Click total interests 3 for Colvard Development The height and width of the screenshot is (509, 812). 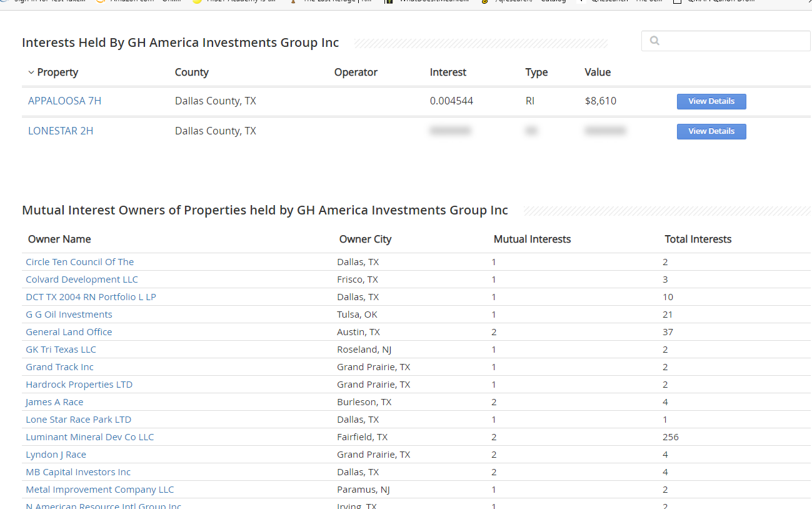click(665, 279)
